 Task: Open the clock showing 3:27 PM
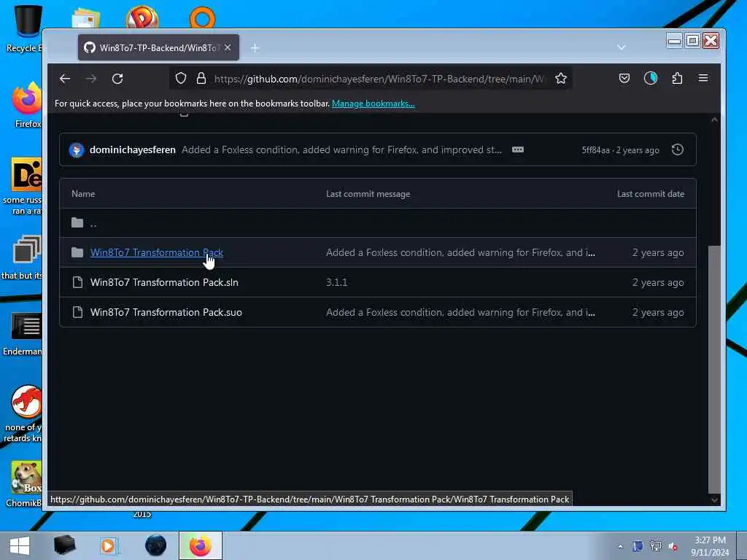point(710,546)
